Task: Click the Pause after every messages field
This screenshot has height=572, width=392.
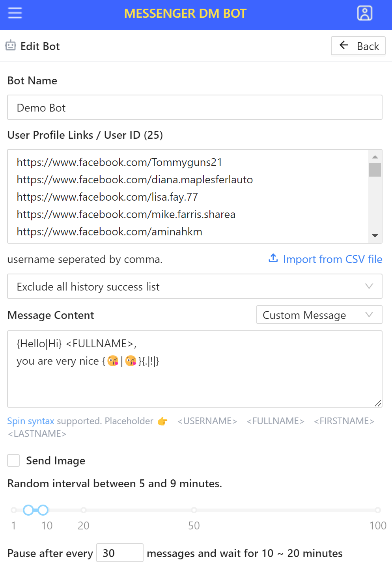Action: coord(120,553)
